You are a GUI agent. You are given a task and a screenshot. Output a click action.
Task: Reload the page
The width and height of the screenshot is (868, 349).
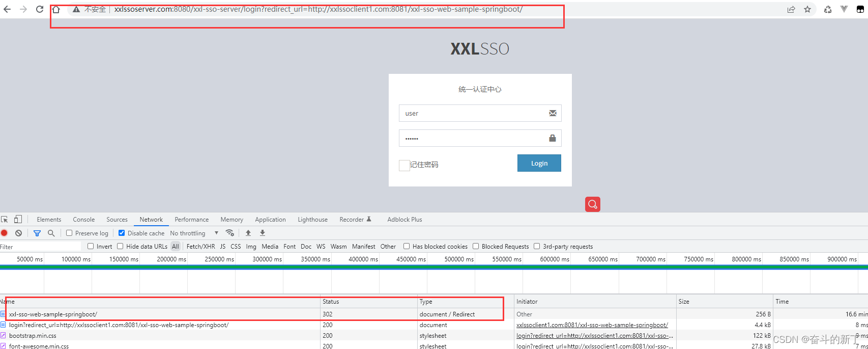[x=40, y=9]
